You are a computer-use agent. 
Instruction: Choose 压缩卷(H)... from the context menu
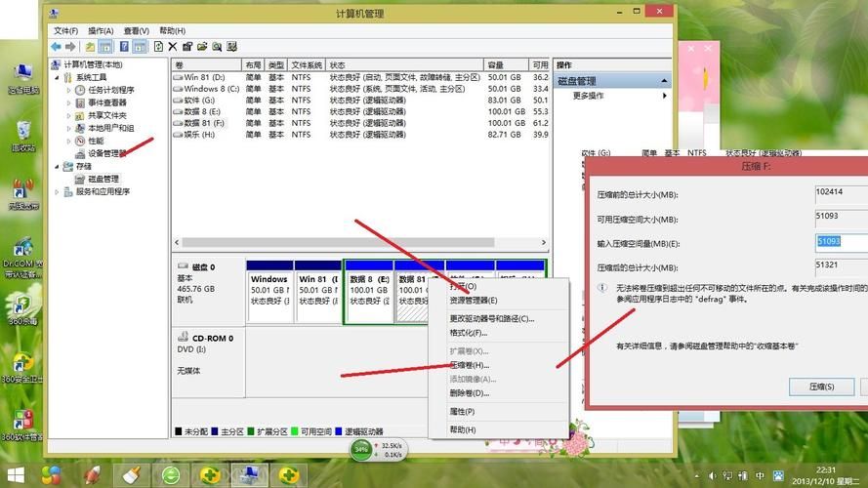pos(498,365)
